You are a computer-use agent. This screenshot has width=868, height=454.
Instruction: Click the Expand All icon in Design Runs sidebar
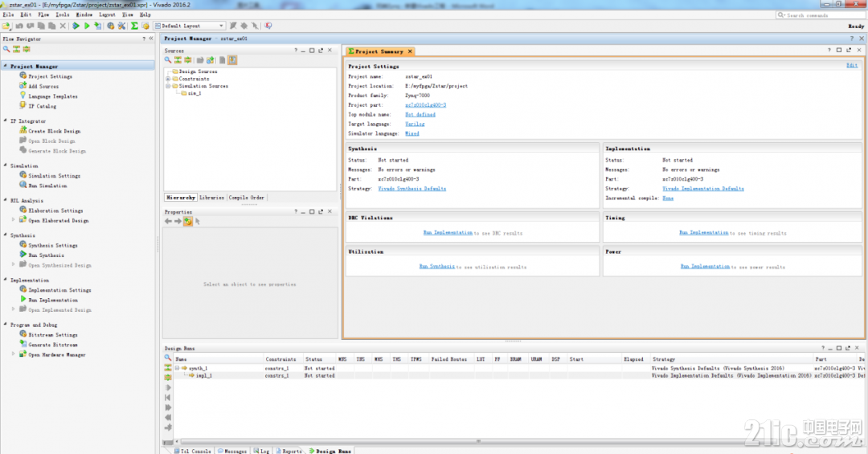pyautogui.click(x=168, y=378)
